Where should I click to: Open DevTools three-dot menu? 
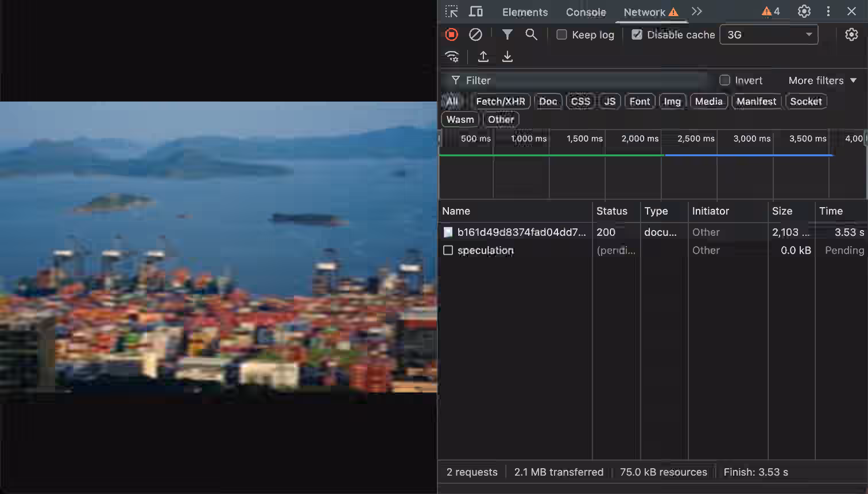pos(828,11)
